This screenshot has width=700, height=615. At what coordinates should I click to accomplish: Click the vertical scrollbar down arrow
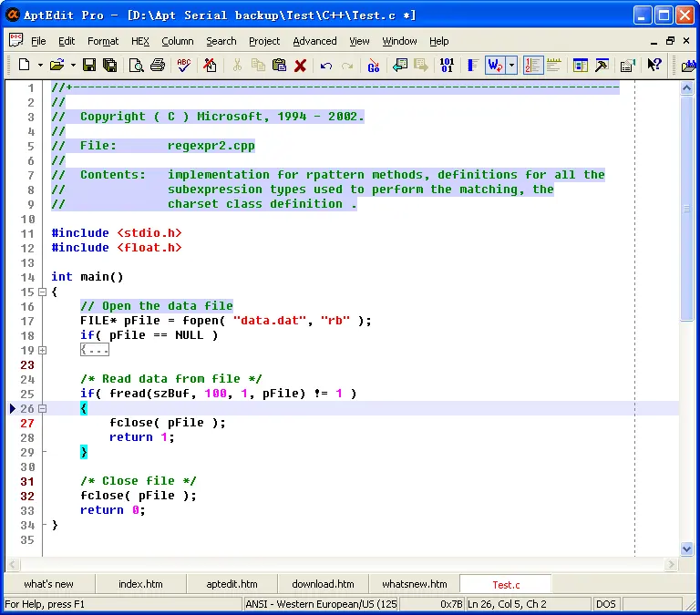pos(688,548)
